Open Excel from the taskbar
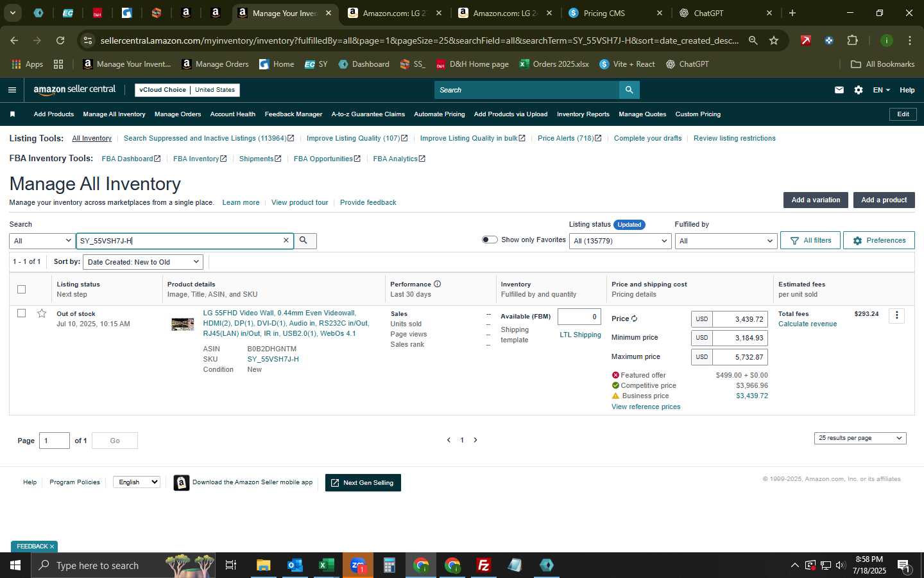Viewport: 924px width, 578px height. (x=327, y=565)
